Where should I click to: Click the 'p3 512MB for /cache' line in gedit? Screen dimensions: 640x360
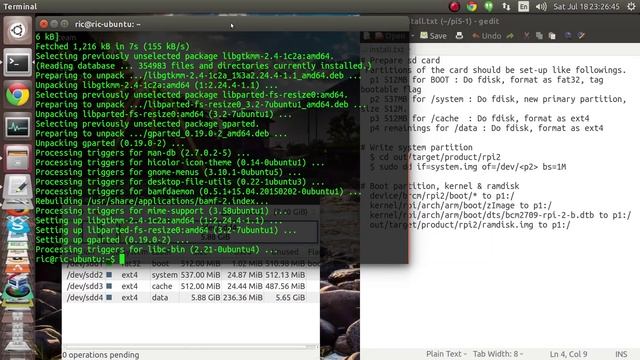pos(480,118)
